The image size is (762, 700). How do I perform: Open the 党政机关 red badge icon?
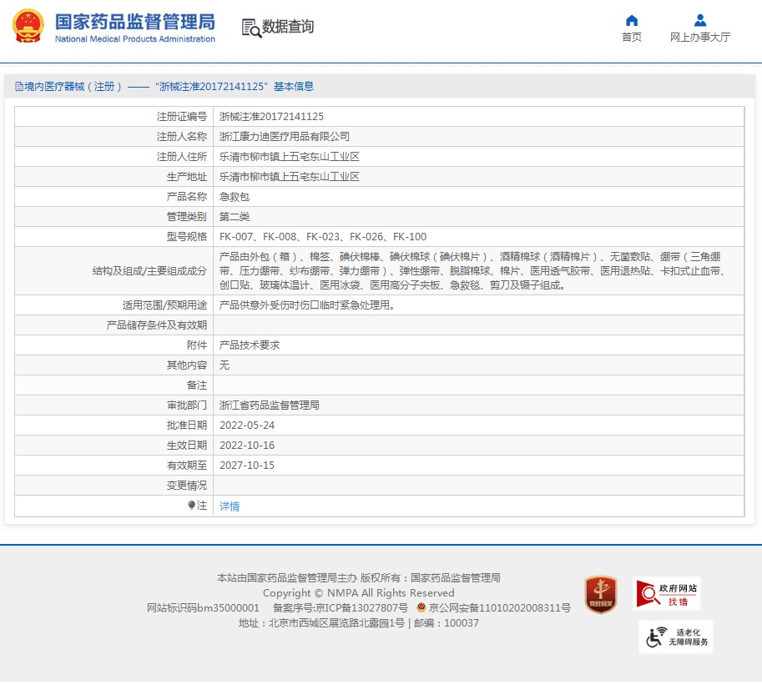[x=601, y=595]
